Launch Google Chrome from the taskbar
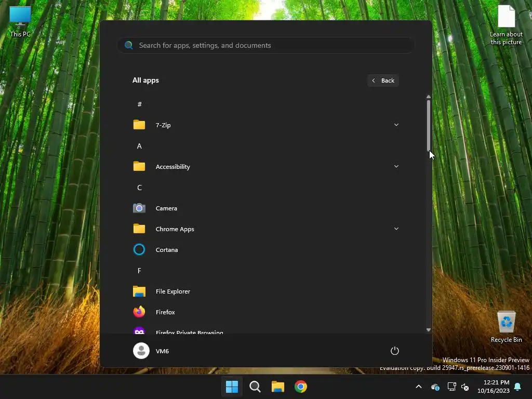This screenshot has width=532, height=399. pos(301,387)
